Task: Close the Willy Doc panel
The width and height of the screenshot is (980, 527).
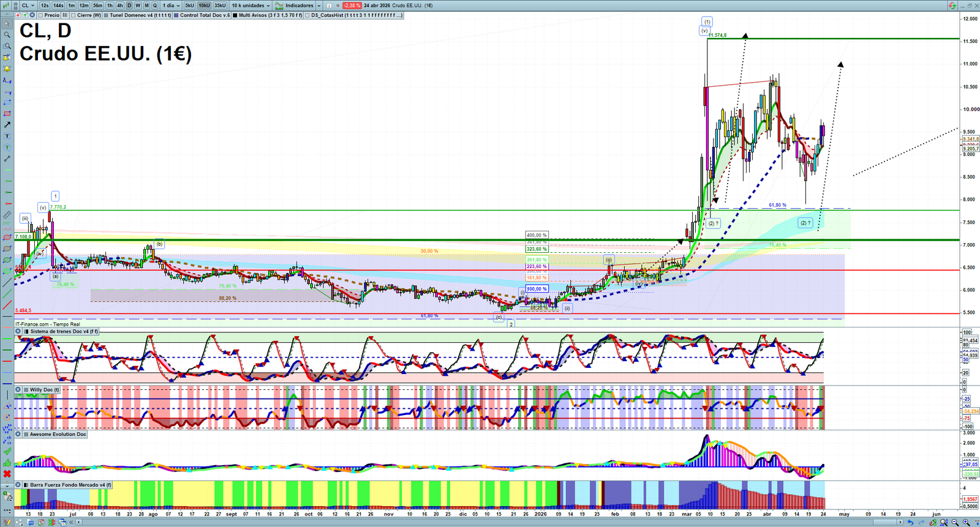Action: click(18, 390)
